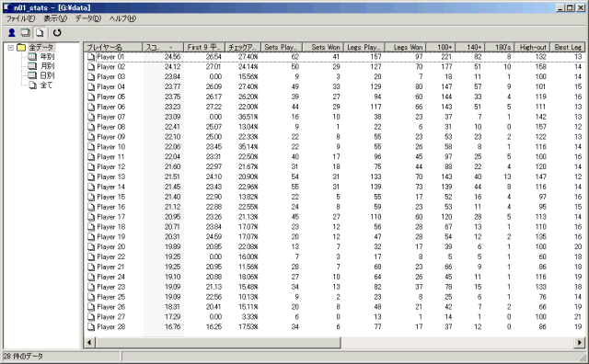The height and width of the screenshot is (364, 589).
Task: Open the データ(D) menu
Action: tap(88, 18)
